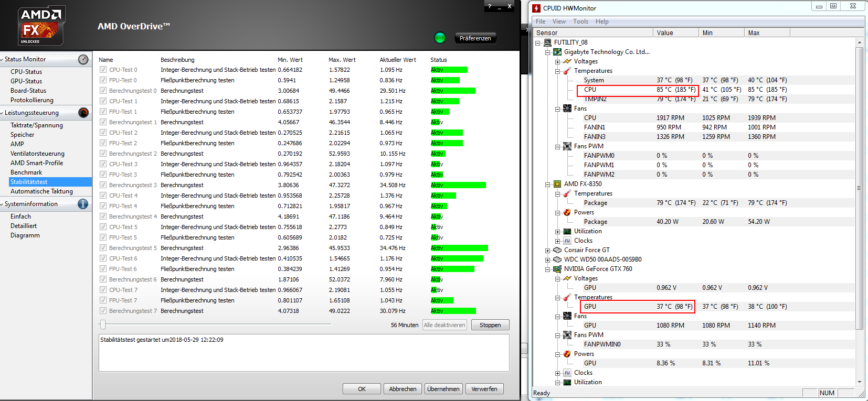Click the Fans PWM icon under Gigabyte
The width and height of the screenshot is (868, 401).
(567, 146)
